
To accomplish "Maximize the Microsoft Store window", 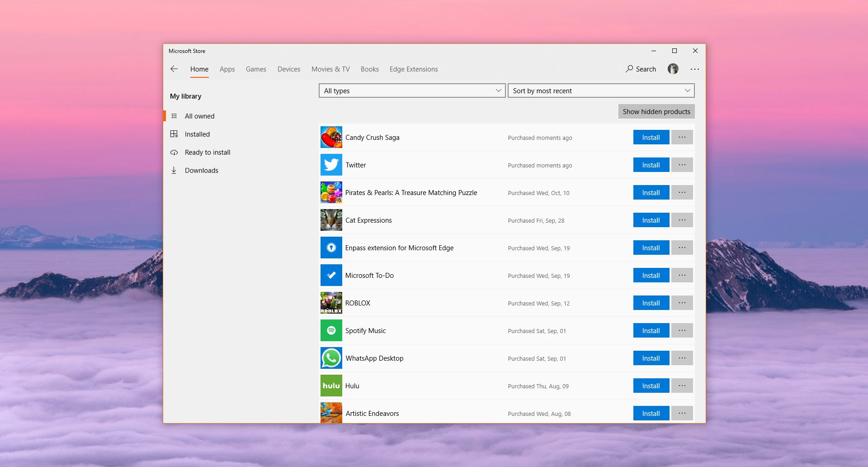I will tap(675, 51).
